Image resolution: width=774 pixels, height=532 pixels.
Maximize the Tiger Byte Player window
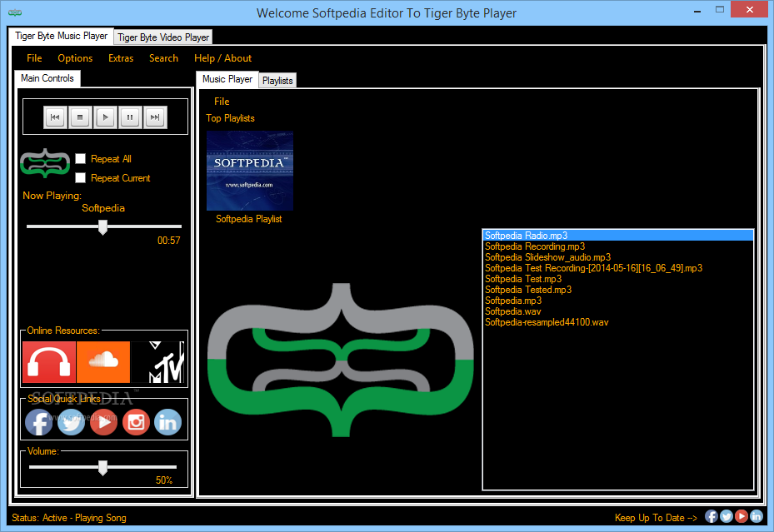tap(720, 10)
